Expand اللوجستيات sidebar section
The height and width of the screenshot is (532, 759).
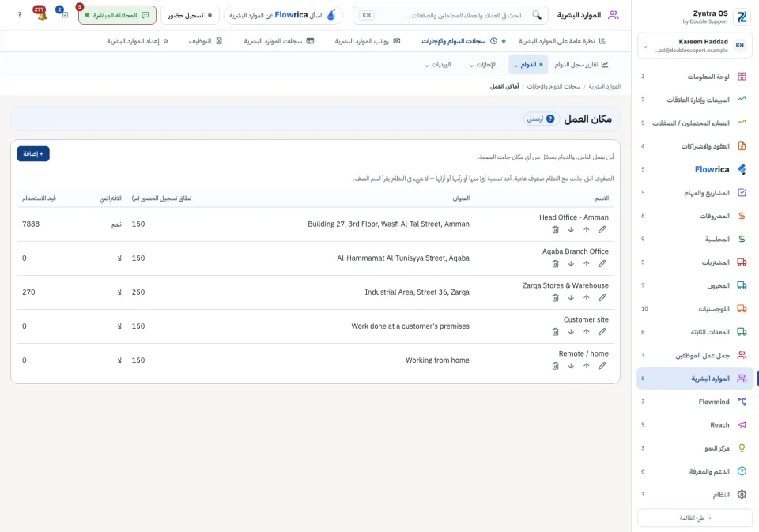click(695, 309)
